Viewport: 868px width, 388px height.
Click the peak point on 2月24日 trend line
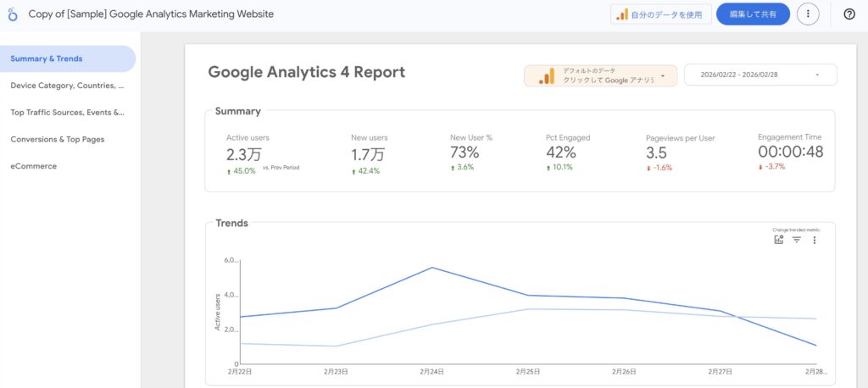click(432, 268)
